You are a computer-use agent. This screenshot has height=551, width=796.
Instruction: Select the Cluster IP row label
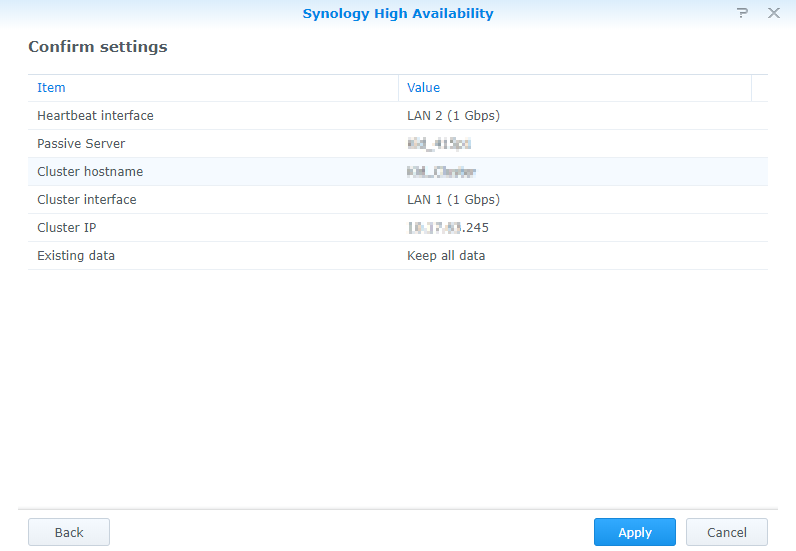67,228
